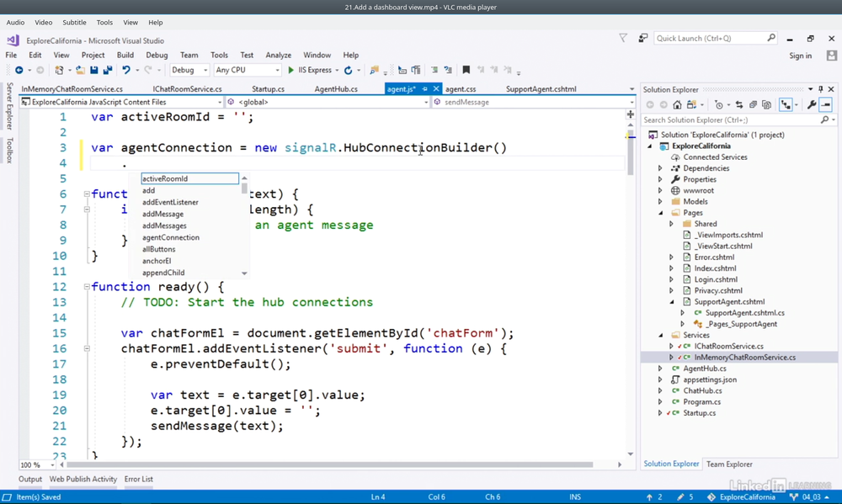
Task: Click the Navigate Backward toolbar icon
Action: [19, 70]
